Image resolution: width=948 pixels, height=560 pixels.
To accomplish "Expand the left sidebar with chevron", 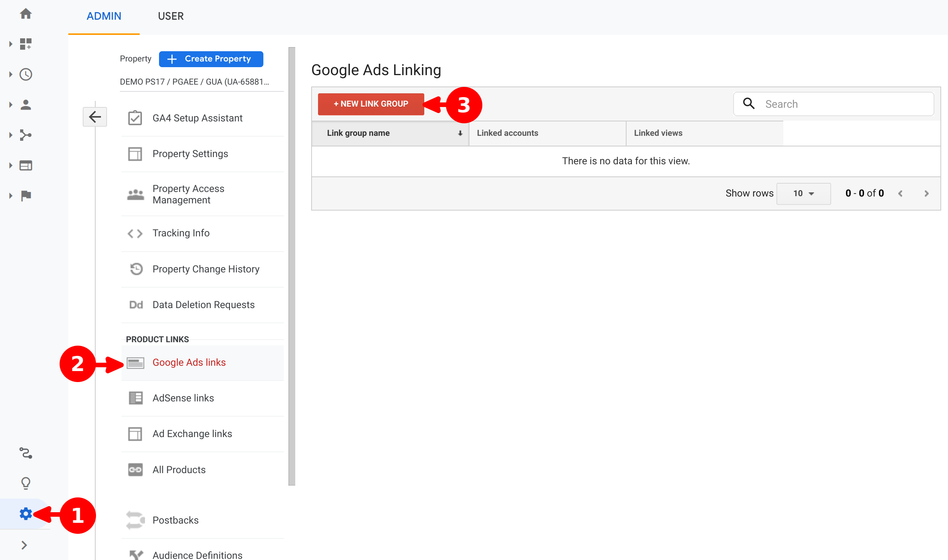I will click(x=24, y=545).
